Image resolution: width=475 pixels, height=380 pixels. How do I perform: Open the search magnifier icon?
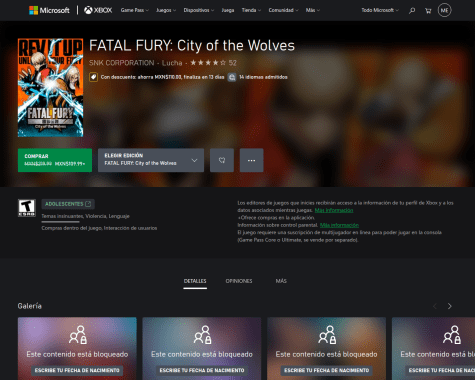pyautogui.click(x=412, y=11)
